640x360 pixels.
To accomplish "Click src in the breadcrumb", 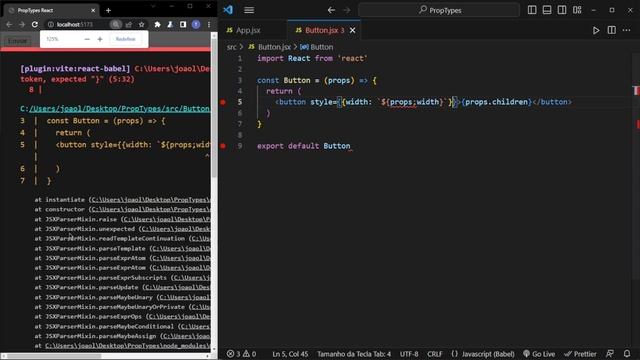I will 231,47.
